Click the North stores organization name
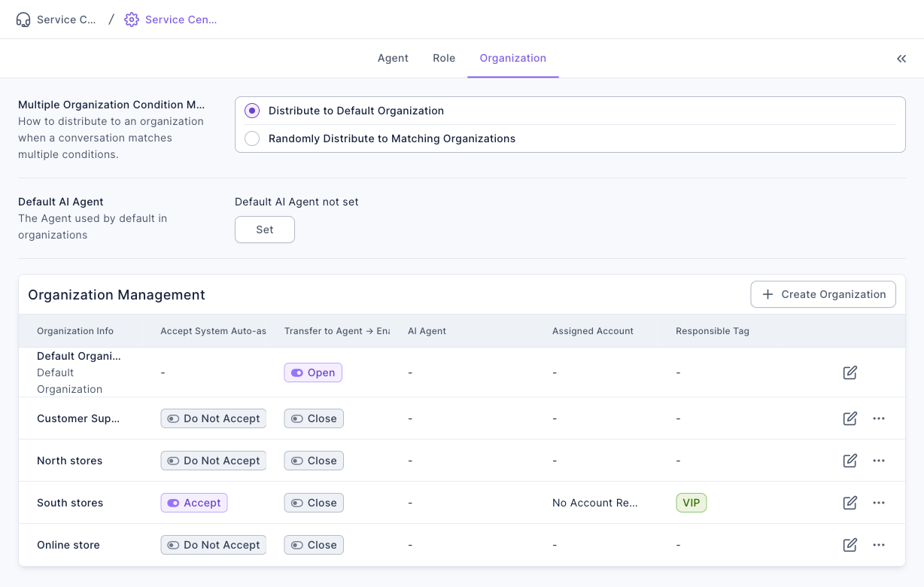 coord(69,461)
